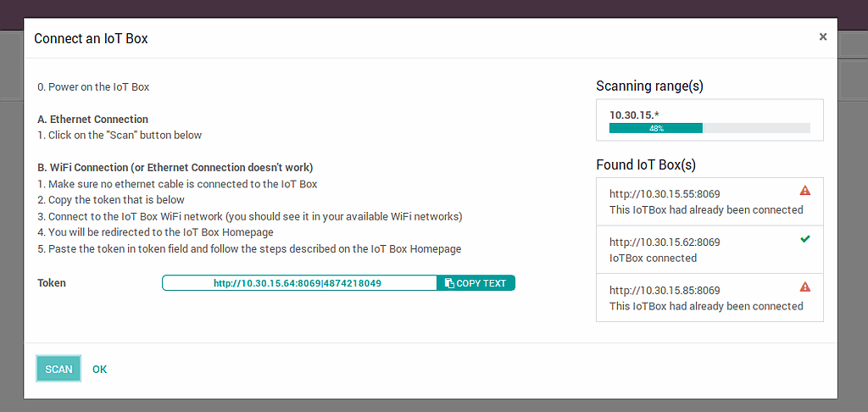The height and width of the screenshot is (412, 868).
Task: Click the 48% scan progress bar
Action: click(709, 128)
